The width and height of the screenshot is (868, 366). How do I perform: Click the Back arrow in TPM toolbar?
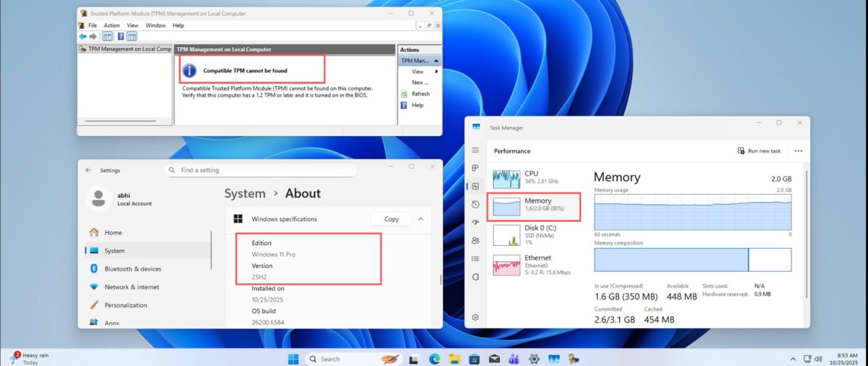point(82,36)
